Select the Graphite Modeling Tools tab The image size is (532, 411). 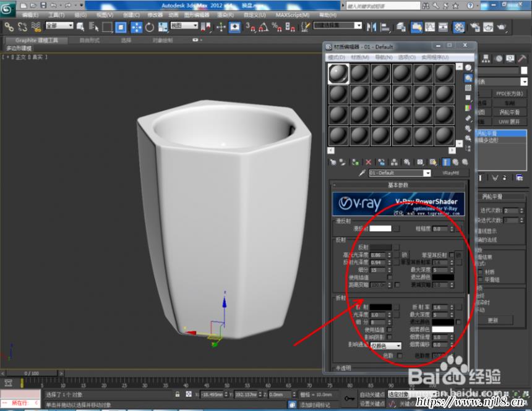tap(36, 40)
